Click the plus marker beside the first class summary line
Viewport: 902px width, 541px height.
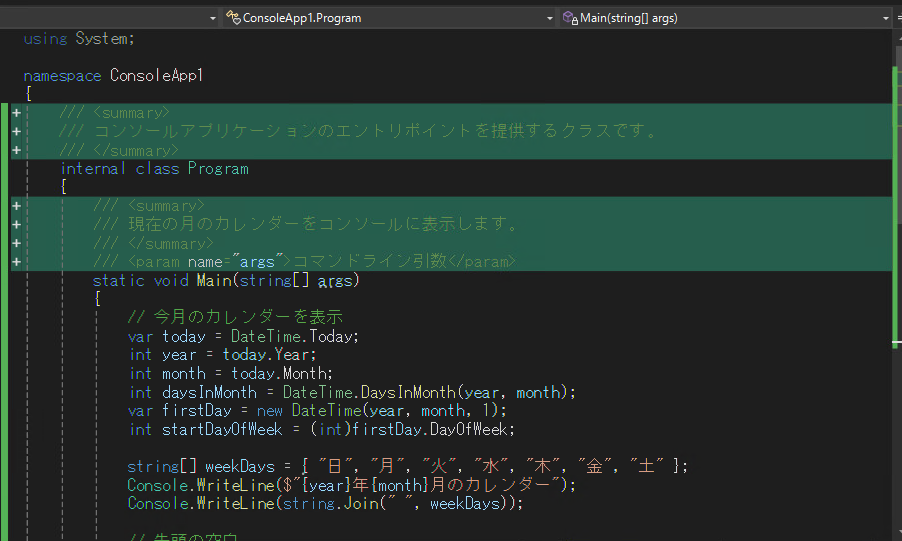pos(16,113)
